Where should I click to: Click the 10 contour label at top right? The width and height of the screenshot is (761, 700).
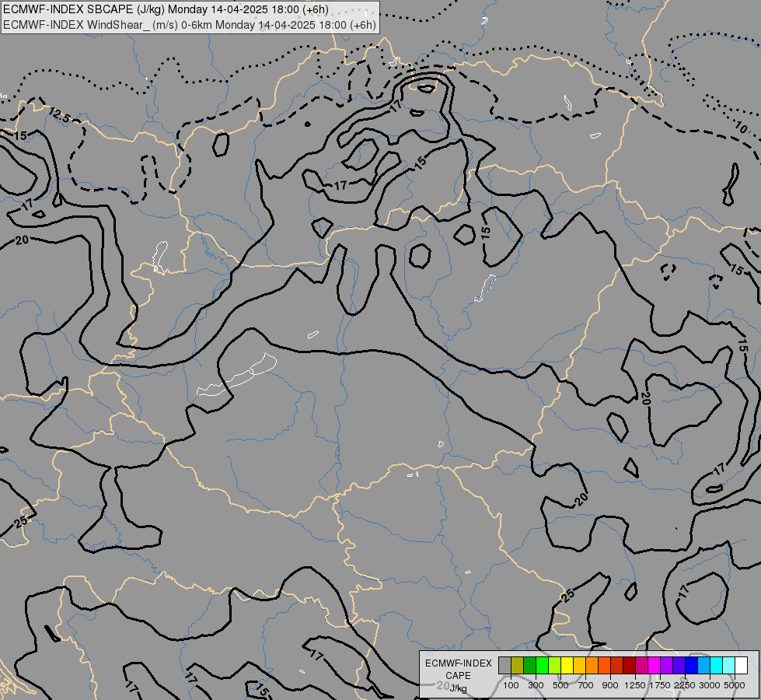coord(741,128)
